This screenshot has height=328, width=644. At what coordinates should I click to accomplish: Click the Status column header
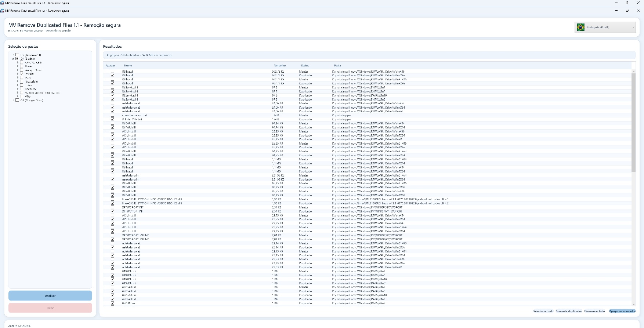(305, 66)
